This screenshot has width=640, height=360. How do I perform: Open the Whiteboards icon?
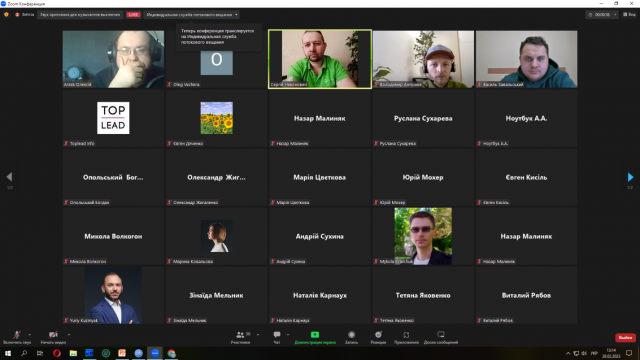tap(441, 335)
